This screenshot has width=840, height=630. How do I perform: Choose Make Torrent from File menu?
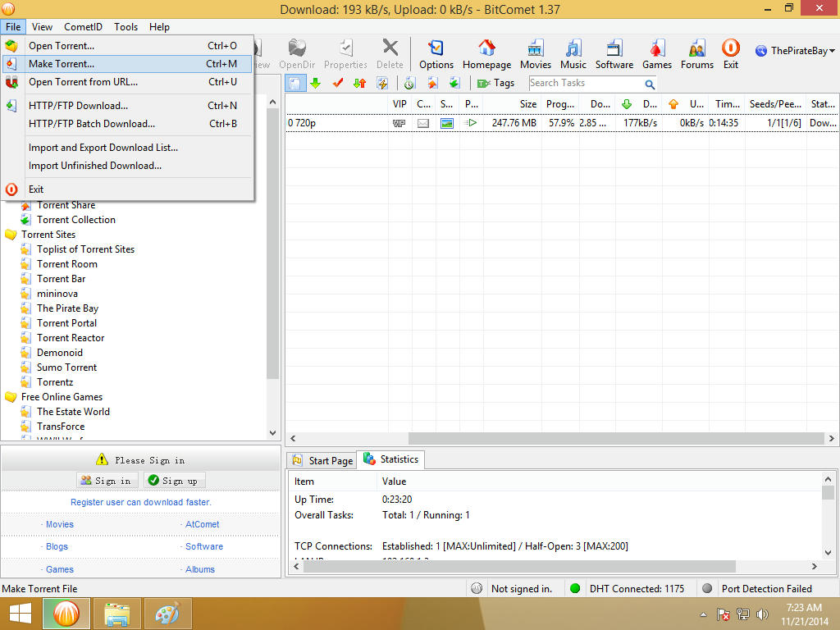(x=127, y=64)
